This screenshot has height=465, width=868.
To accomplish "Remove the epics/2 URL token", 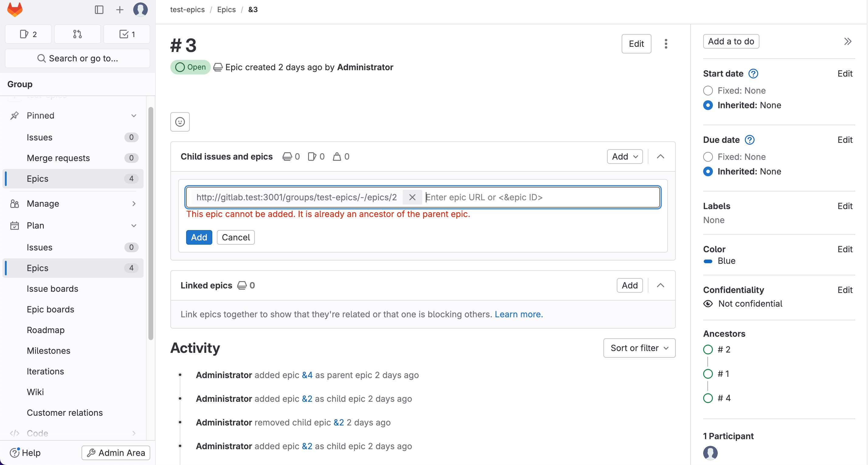I will [412, 197].
